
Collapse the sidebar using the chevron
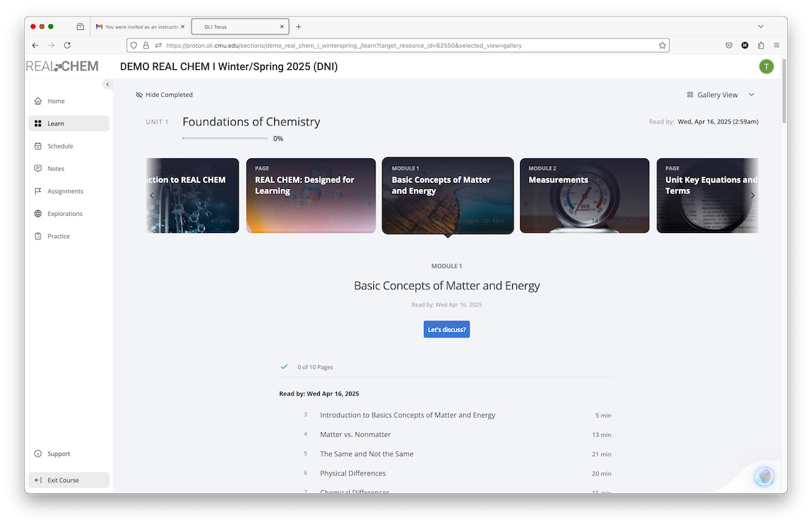pos(108,84)
